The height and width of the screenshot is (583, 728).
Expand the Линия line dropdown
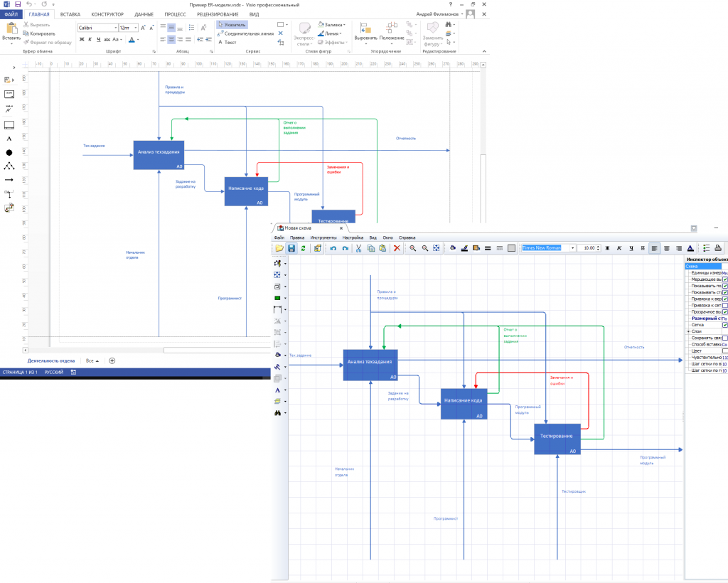pos(341,33)
